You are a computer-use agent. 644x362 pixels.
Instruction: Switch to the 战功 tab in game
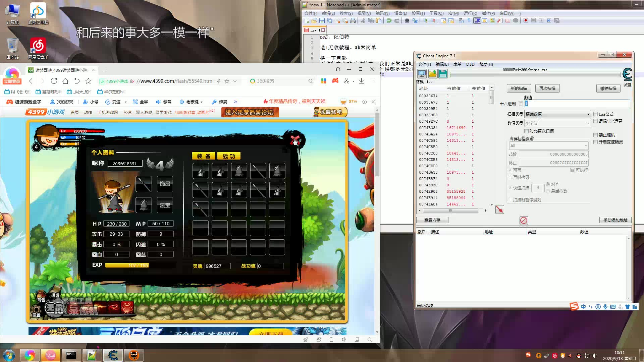229,156
